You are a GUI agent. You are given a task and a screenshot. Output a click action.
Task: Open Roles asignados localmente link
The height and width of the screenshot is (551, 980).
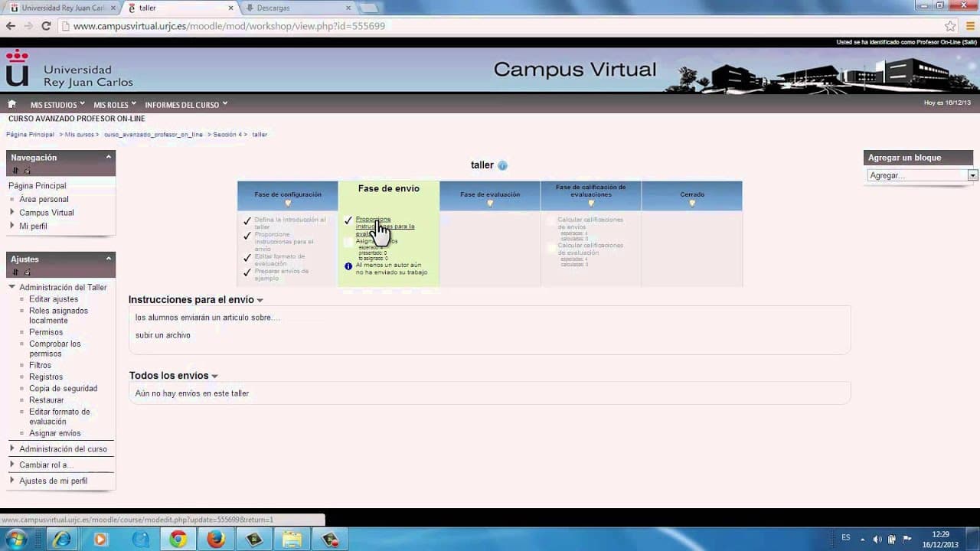[x=58, y=315]
